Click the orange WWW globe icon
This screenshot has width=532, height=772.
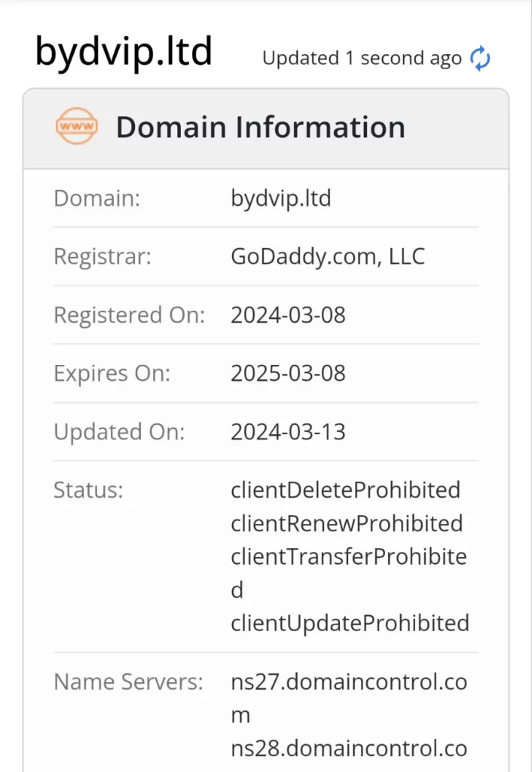77,127
